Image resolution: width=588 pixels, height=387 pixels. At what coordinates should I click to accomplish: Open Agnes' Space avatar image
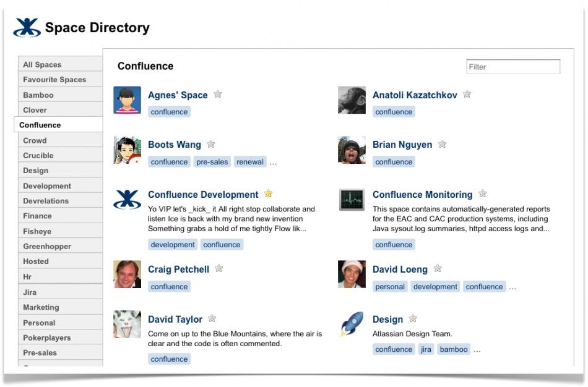127,100
